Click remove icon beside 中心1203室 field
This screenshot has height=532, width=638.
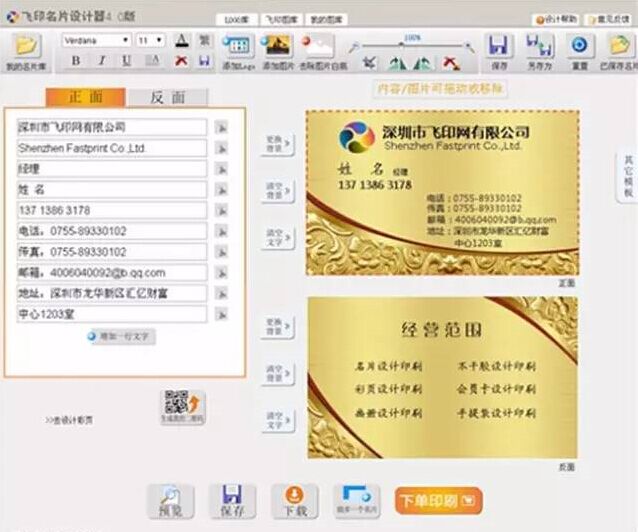pyautogui.click(x=221, y=314)
